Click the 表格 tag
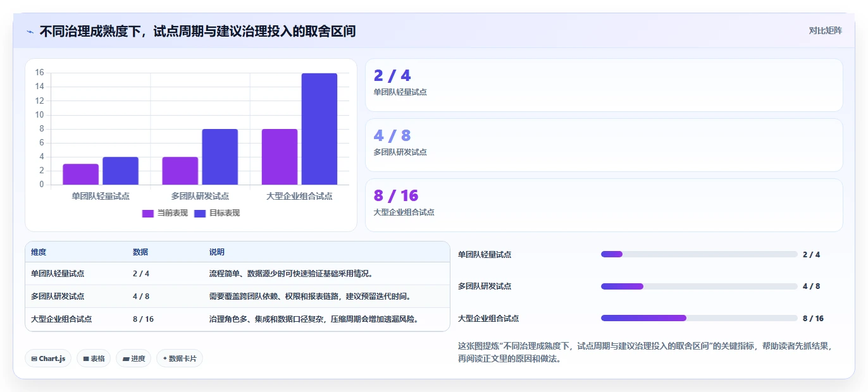The width and height of the screenshot is (868, 392). [94, 358]
